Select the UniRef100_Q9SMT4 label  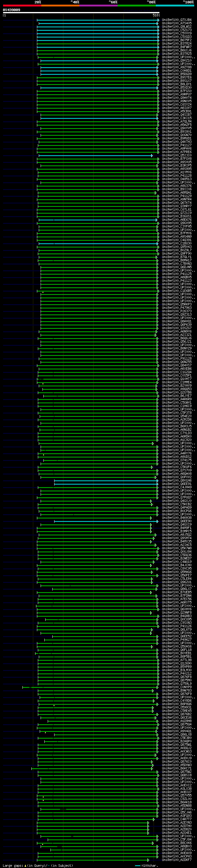tap(177, 538)
